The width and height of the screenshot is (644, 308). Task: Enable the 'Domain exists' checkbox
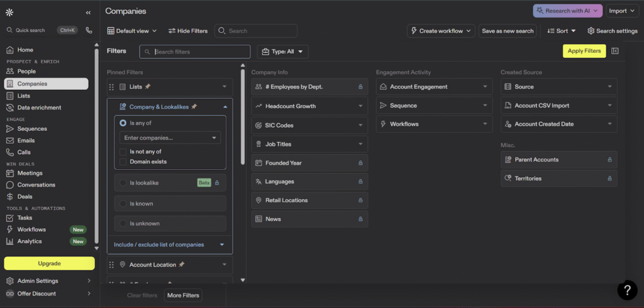tap(123, 162)
